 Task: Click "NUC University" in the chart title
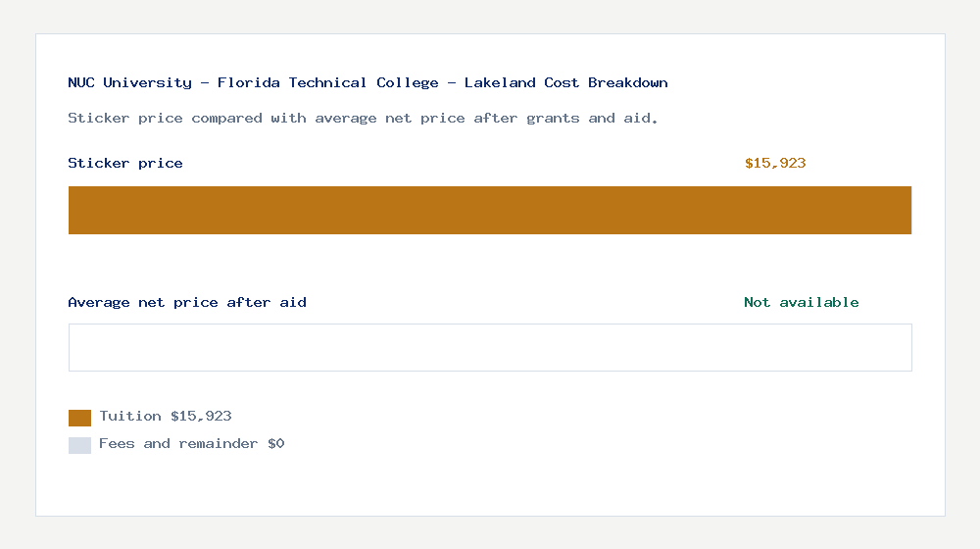click(129, 83)
